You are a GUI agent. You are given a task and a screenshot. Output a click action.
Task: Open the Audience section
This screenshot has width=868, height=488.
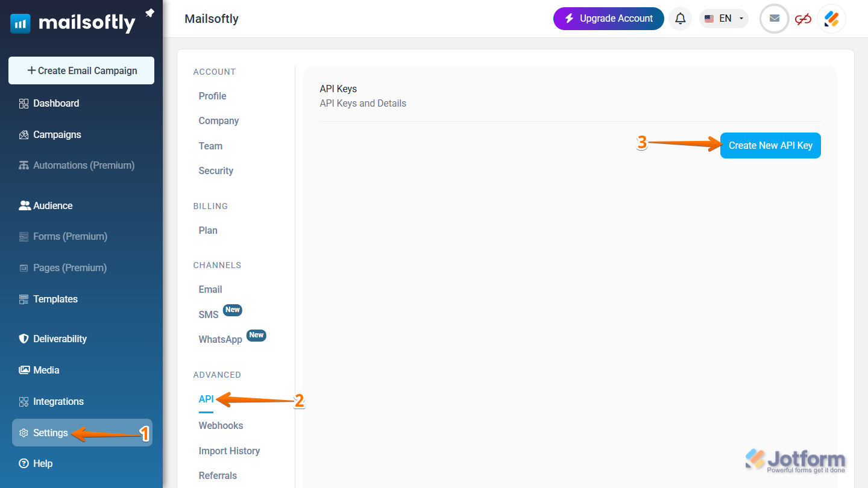click(53, 205)
